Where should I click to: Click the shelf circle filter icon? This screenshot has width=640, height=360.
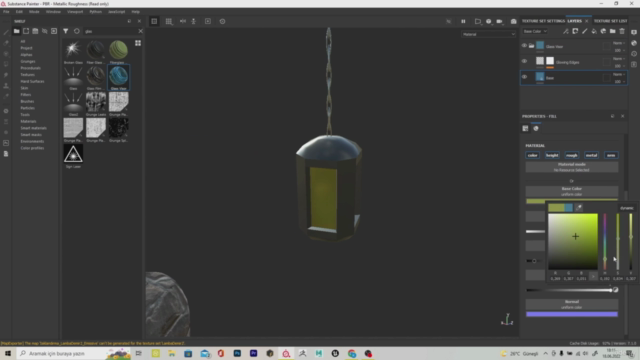[x=77, y=31]
